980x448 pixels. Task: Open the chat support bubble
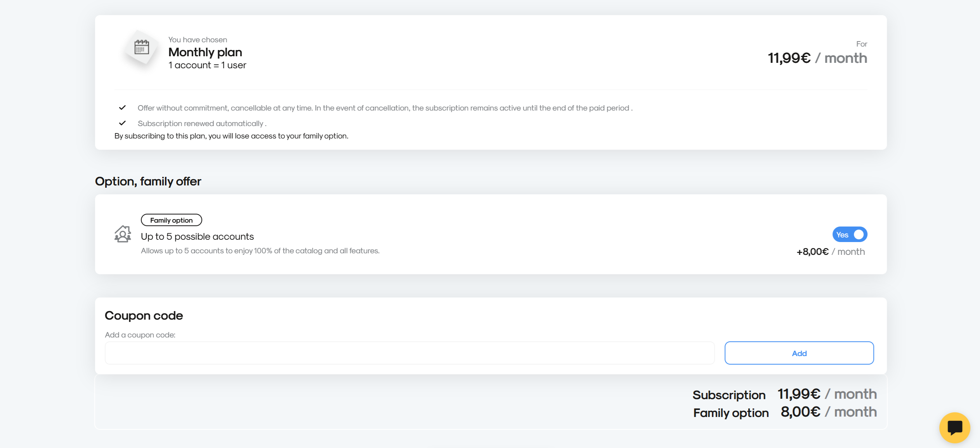[x=954, y=427]
